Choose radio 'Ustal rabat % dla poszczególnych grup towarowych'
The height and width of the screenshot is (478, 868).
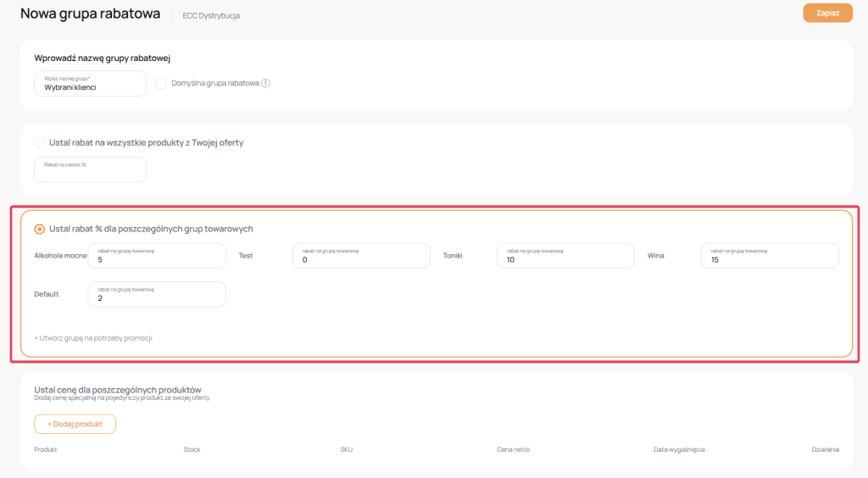coord(39,229)
